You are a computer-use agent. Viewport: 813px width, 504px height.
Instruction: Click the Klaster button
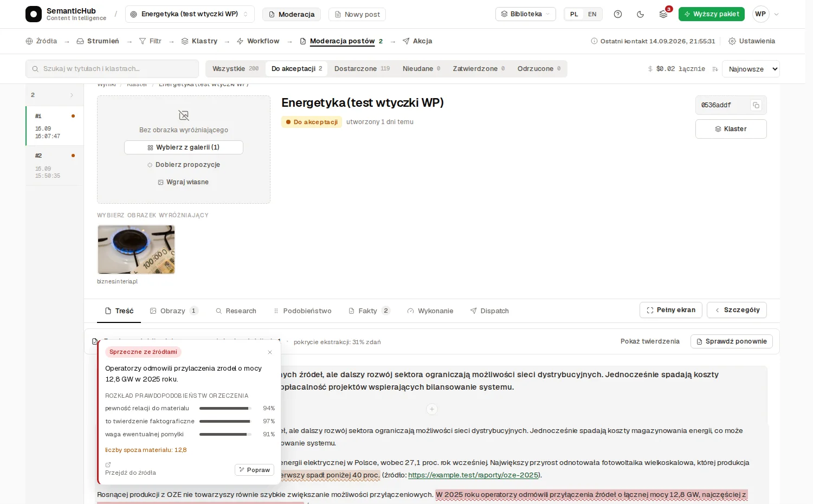pos(731,129)
